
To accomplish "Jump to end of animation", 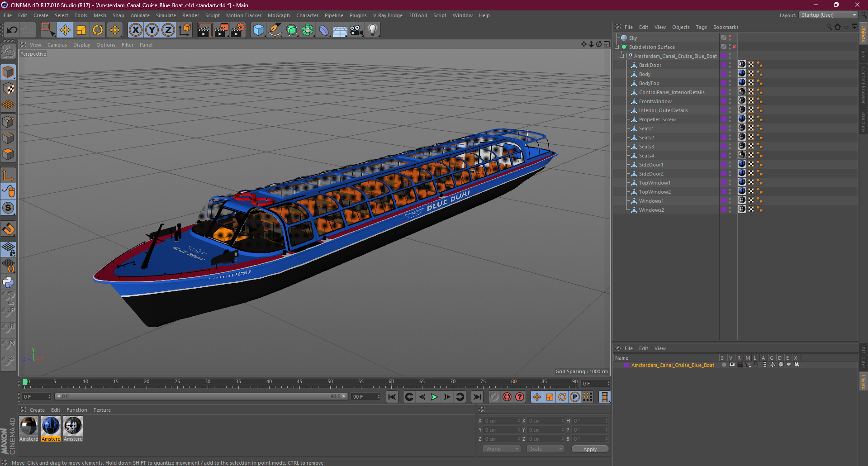I will tap(477, 397).
